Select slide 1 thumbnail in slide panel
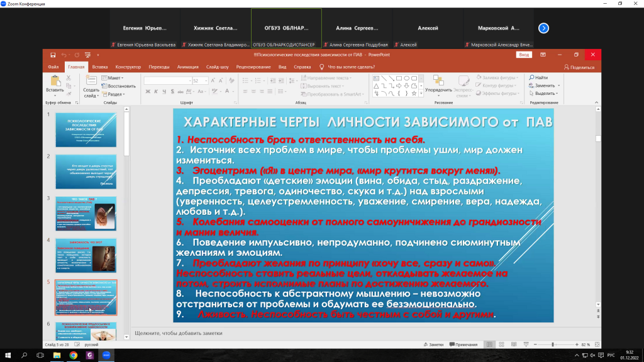 (86, 130)
